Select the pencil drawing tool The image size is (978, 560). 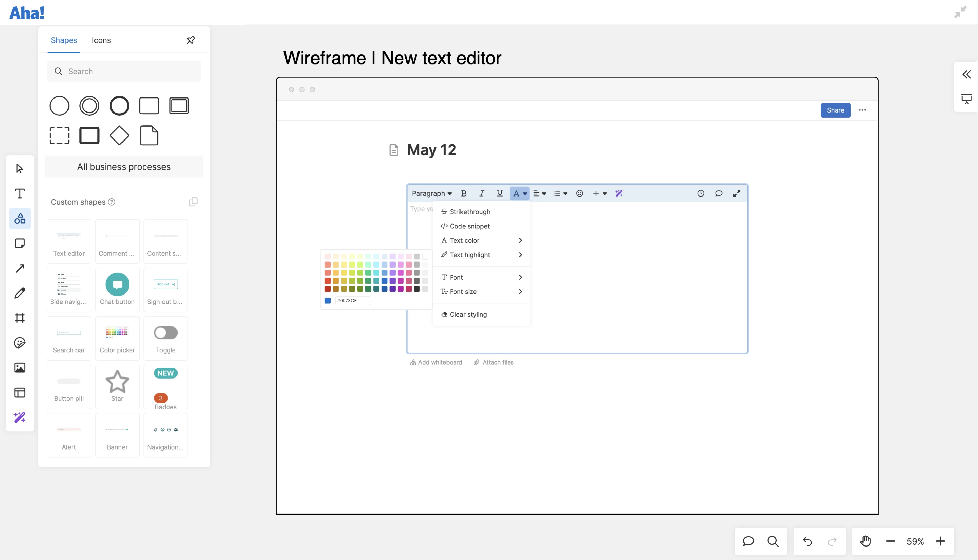click(20, 293)
